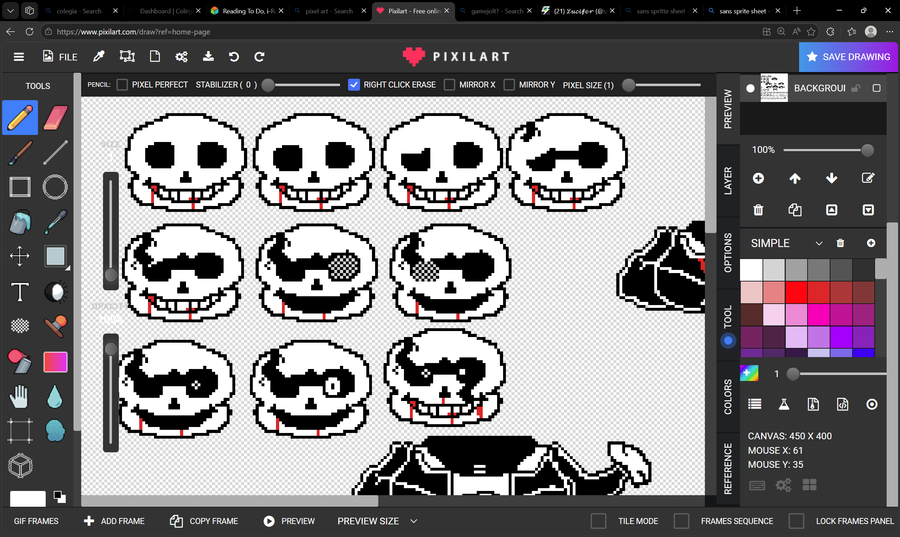900x537 pixels.
Task: Click the resize canvas icon
Action: [127, 56]
